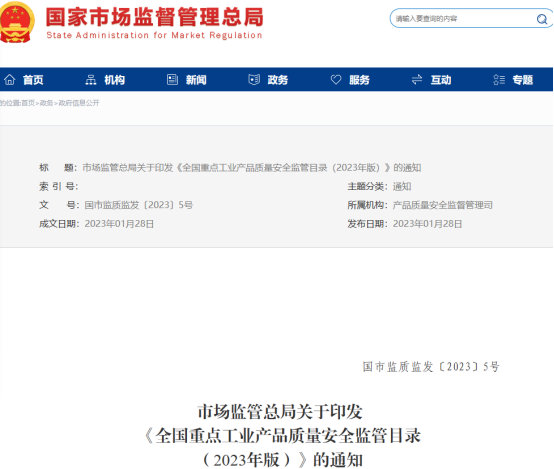
Task: Click the shield icon beside 政务
Action: [254, 80]
